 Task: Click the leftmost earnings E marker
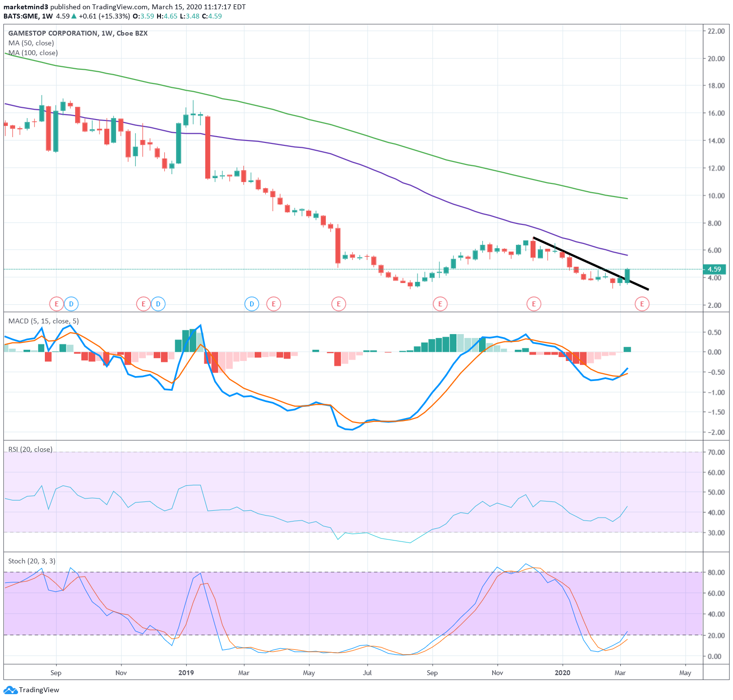(57, 304)
